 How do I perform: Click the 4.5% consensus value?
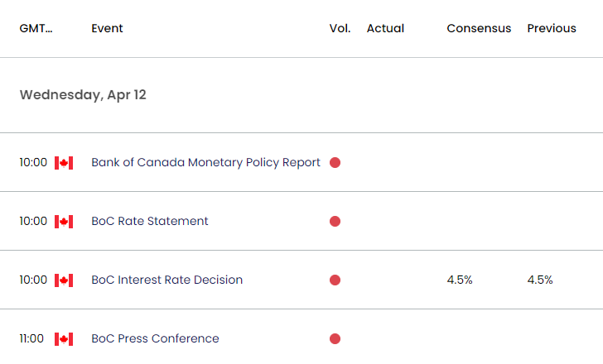(x=460, y=280)
